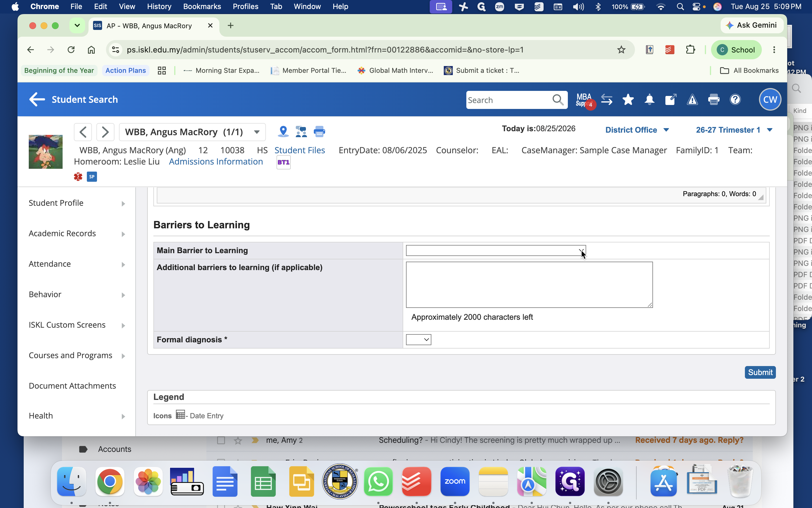Open the Main Barrier to Learning dropdown

point(496,251)
